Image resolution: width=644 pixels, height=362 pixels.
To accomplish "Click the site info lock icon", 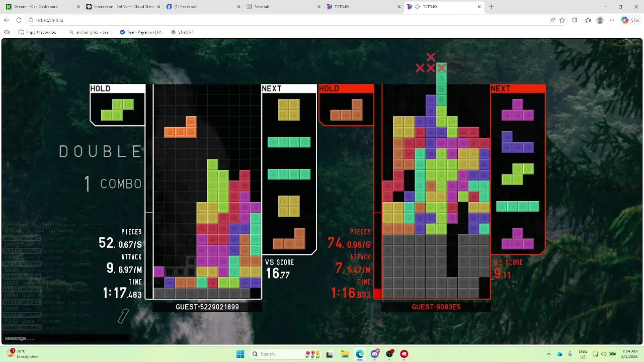I will coord(30,20).
